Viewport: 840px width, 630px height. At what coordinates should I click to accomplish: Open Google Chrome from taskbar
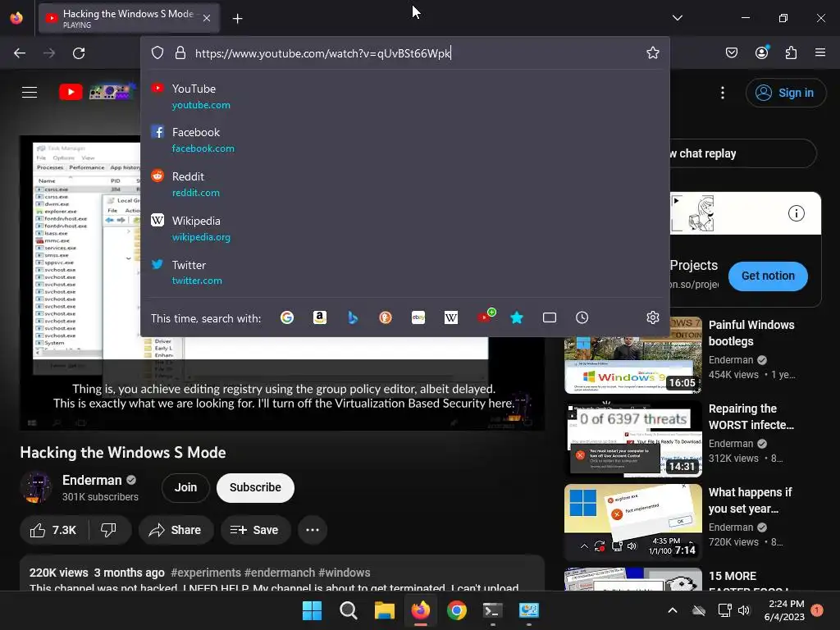(x=457, y=610)
